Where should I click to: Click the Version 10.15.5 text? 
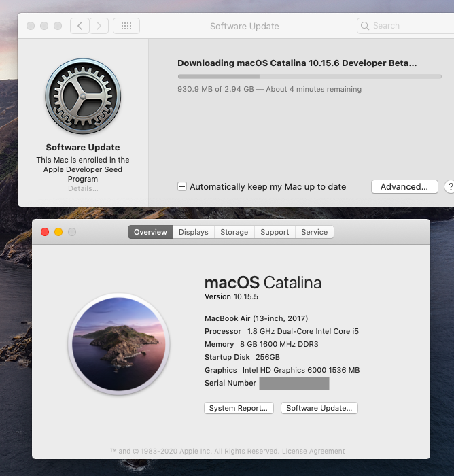231,296
